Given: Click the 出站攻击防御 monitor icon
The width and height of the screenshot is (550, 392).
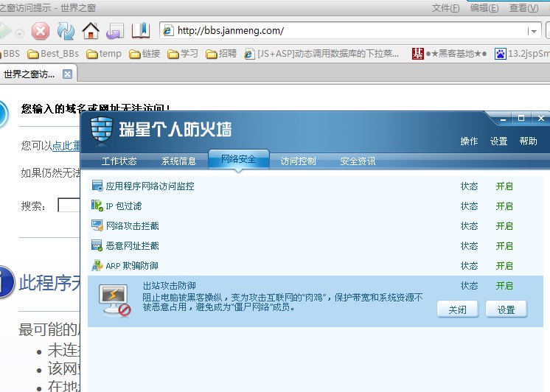Looking at the screenshot, I should point(115,301).
